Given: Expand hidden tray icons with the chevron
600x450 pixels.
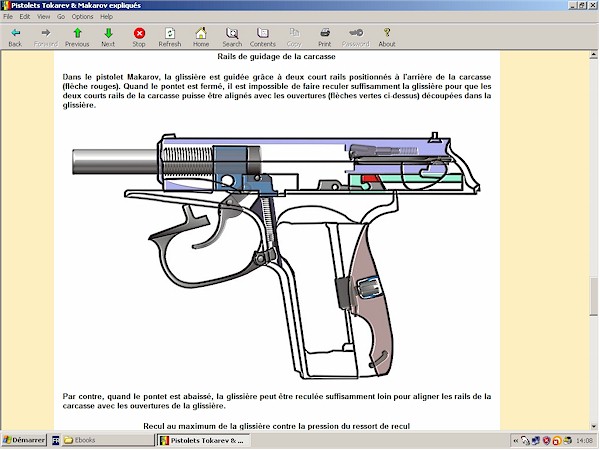Looking at the screenshot, I should click(515, 440).
